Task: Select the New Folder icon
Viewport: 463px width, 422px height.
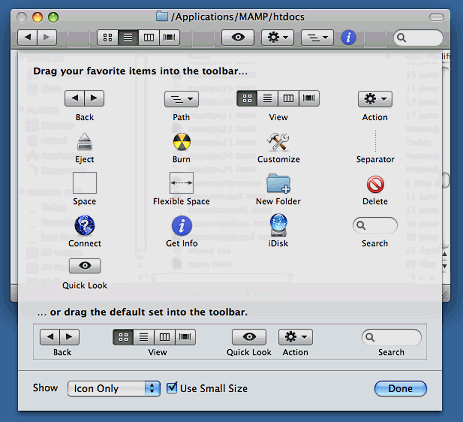Action: pyautogui.click(x=278, y=183)
